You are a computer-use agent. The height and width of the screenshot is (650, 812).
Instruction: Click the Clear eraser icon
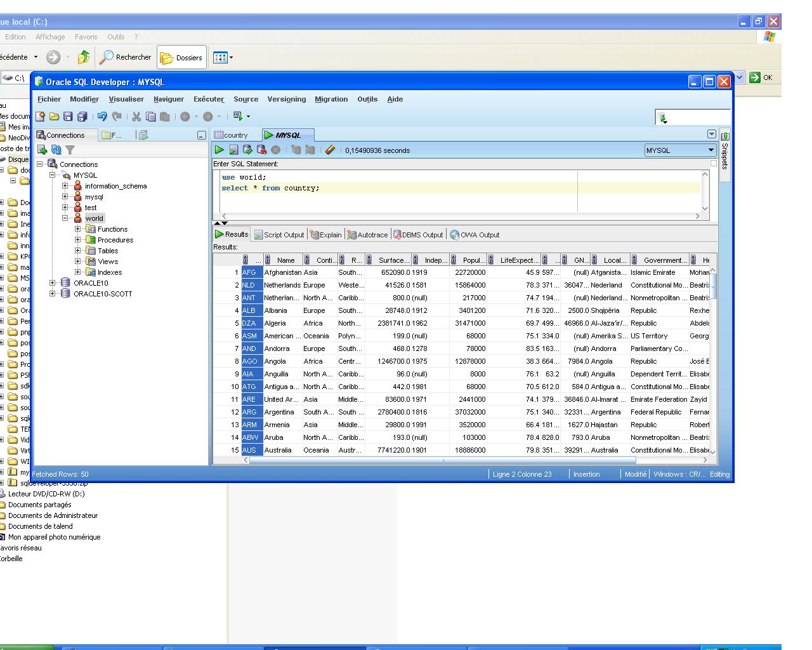[x=330, y=150]
